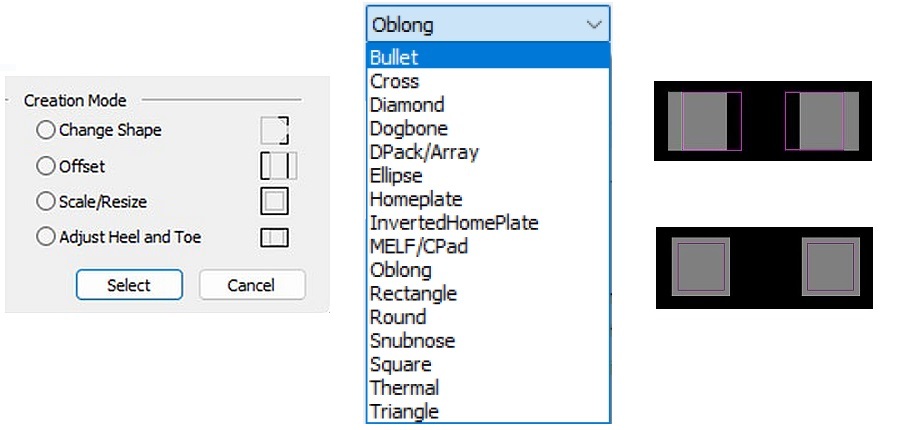Click the Select button

pos(129,285)
